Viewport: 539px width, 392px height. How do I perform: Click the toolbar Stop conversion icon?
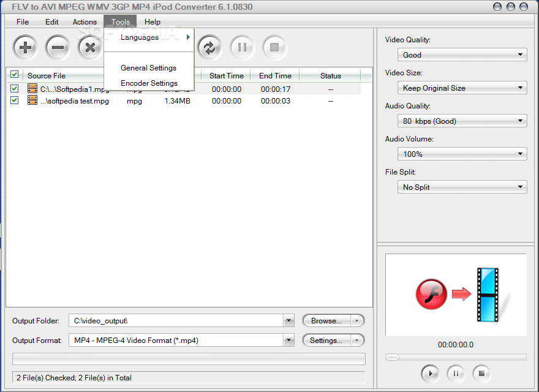(x=274, y=47)
